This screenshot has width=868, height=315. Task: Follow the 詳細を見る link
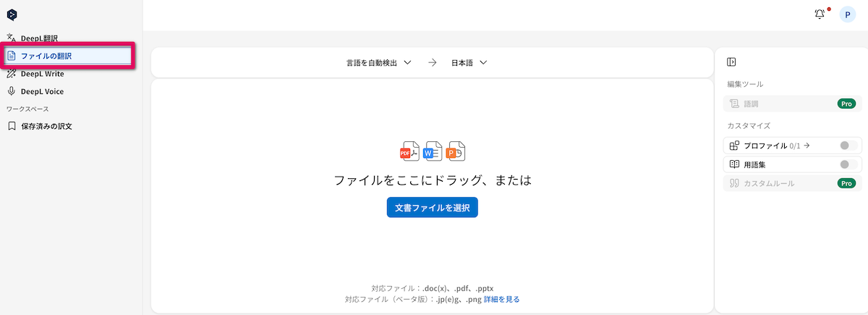click(501, 299)
